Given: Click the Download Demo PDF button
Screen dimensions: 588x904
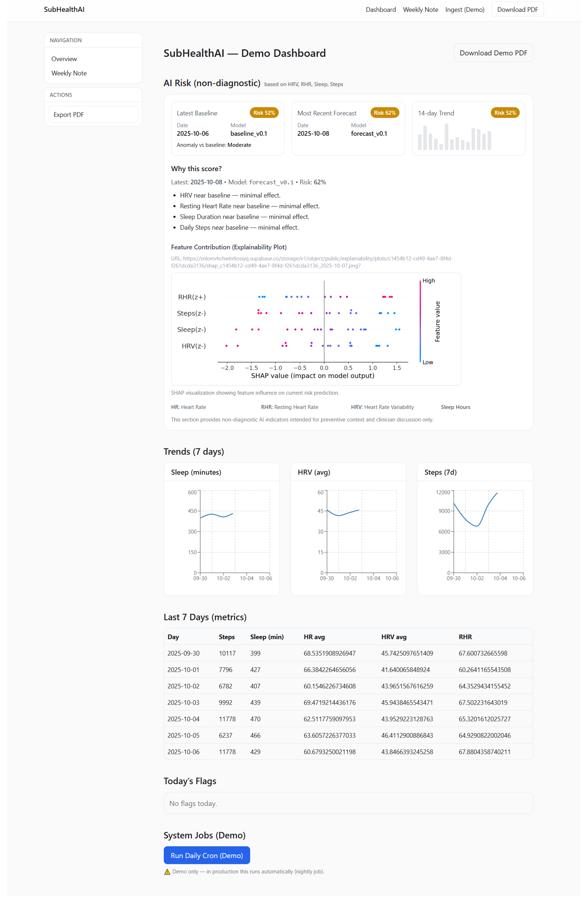Looking at the screenshot, I should pyautogui.click(x=493, y=53).
